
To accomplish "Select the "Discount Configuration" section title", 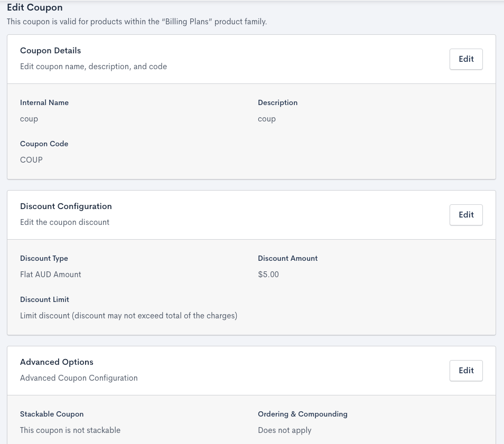I will pos(66,206).
